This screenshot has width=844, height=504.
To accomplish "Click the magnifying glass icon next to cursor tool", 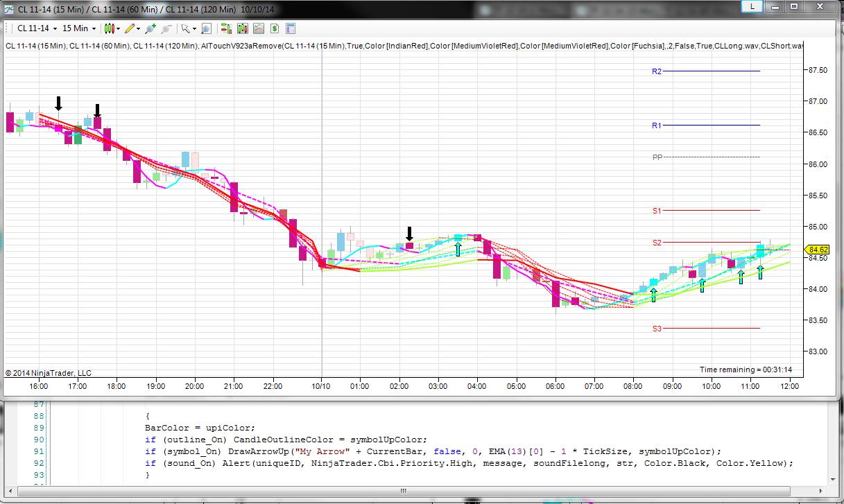I will click(206, 28).
